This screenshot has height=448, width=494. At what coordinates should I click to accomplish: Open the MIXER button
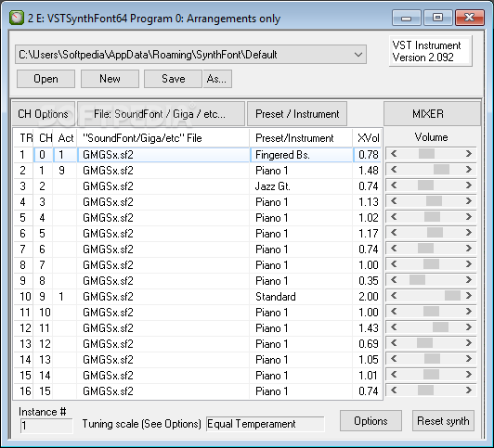click(x=432, y=114)
